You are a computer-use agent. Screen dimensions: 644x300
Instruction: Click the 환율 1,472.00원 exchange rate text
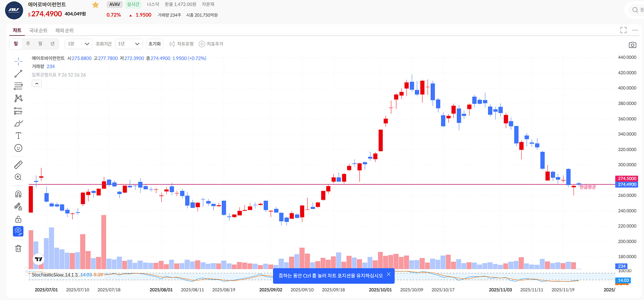tap(180, 4)
